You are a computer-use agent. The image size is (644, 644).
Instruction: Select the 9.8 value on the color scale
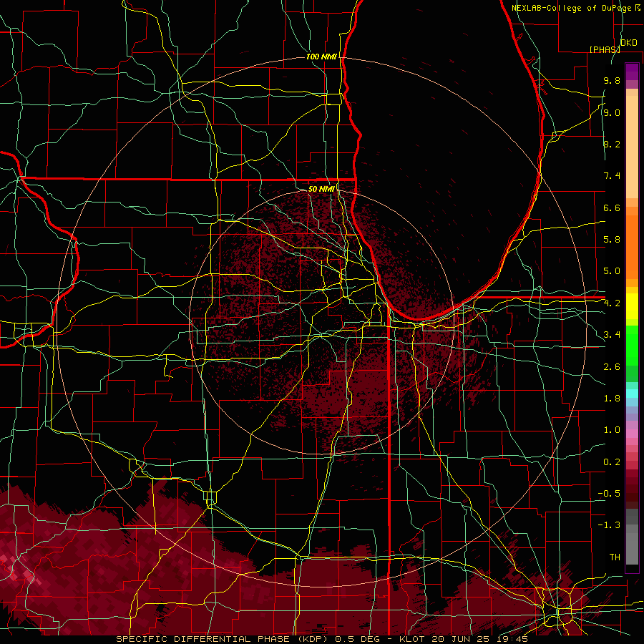[x=612, y=81]
